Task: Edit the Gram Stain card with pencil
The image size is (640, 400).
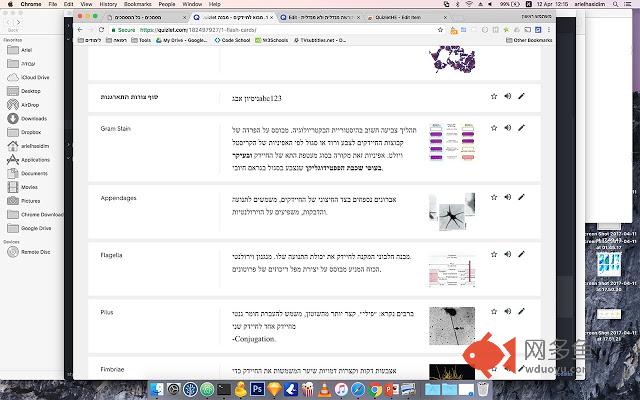Action: click(x=521, y=128)
